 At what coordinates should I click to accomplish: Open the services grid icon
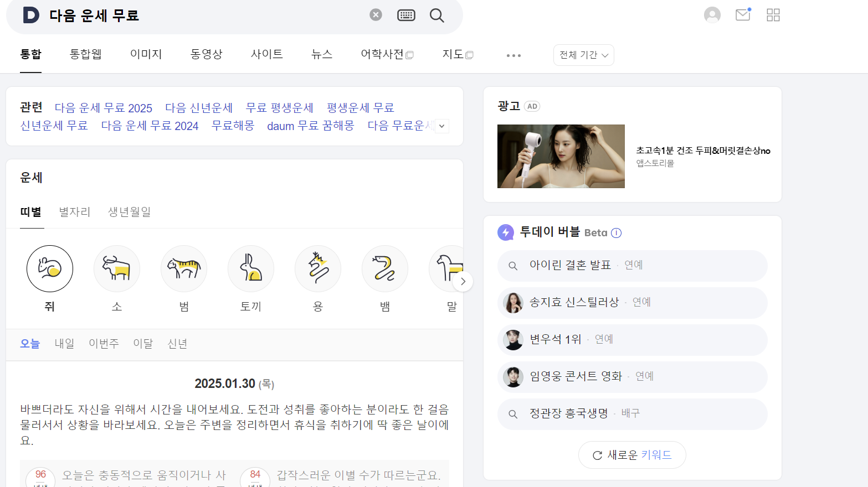[x=773, y=15]
